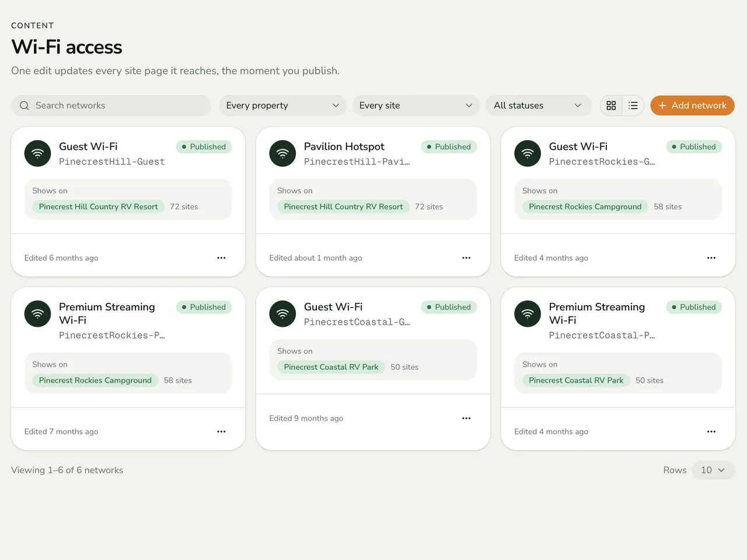Click the Published status on the PinecrestCoastal-G… card

click(449, 307)
